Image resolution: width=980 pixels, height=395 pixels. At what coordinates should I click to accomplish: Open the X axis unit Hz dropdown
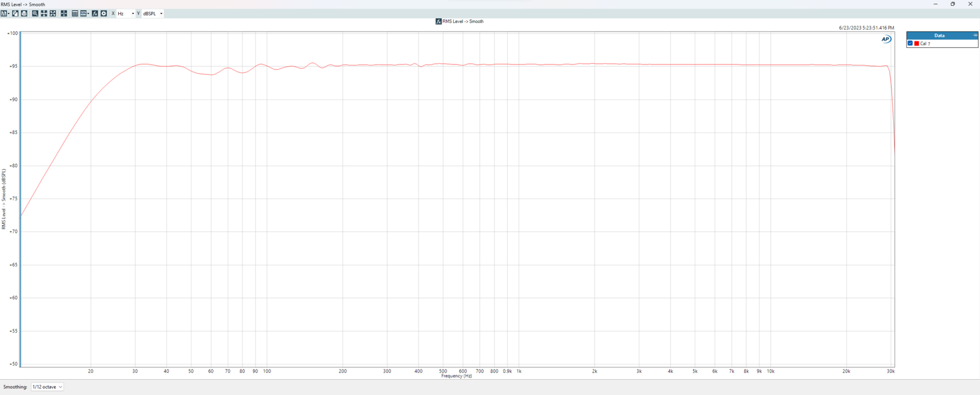click(126, 14)
